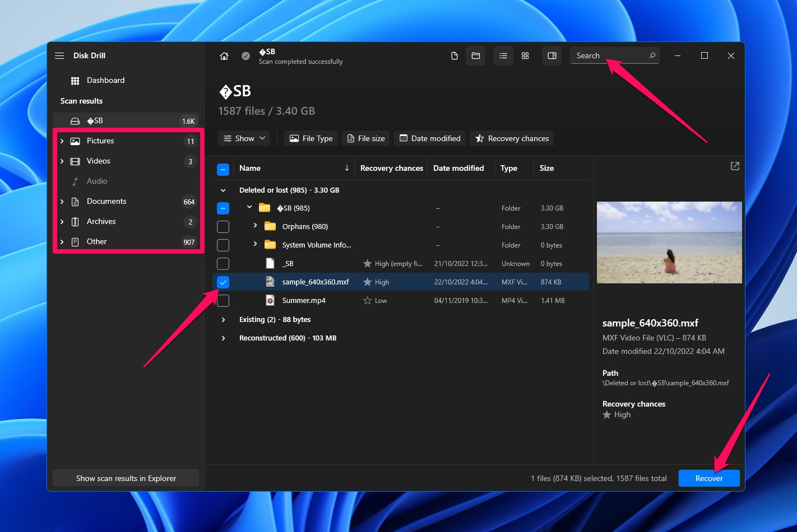Expand the System Volume Info folder
This screenshot has width=797, height=532.
tap(255, 244)
